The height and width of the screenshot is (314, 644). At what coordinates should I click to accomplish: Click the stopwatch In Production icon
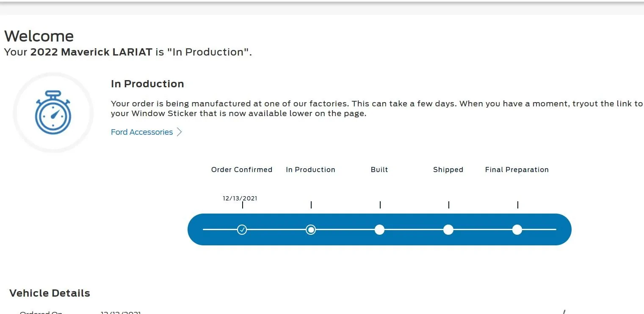[x=53, y=112]
